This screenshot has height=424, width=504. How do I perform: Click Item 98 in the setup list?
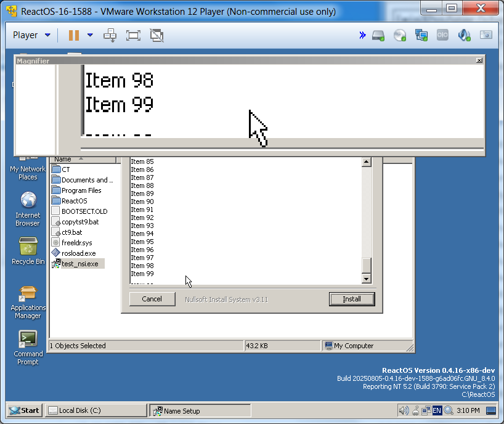pos(142,266)
